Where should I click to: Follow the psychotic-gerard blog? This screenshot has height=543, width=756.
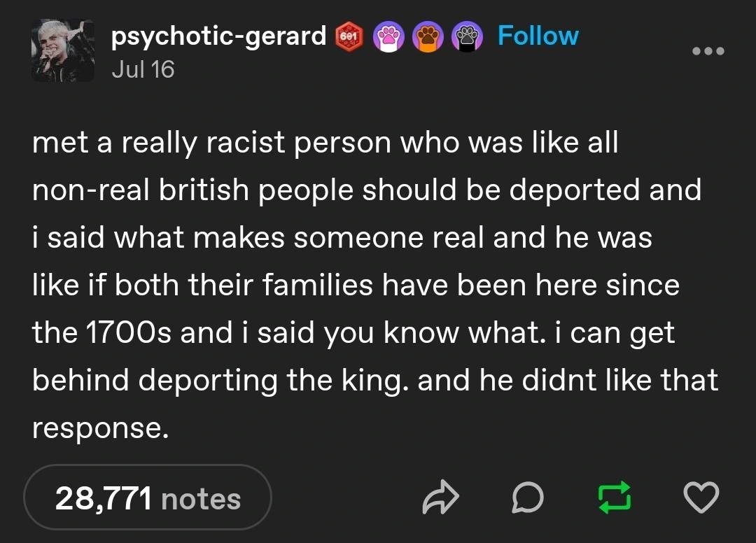pyautogui.click(x=538, y=35)
